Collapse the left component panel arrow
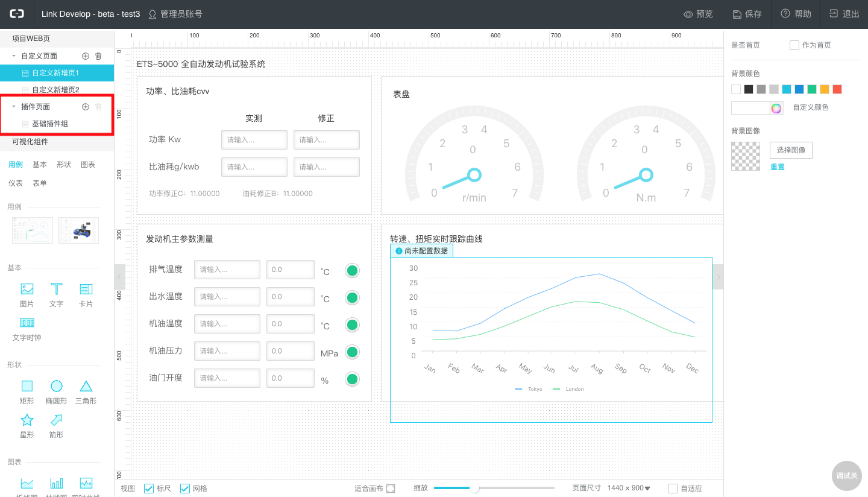The width and height of the screenshot is (868, 497). pos(120,277)
